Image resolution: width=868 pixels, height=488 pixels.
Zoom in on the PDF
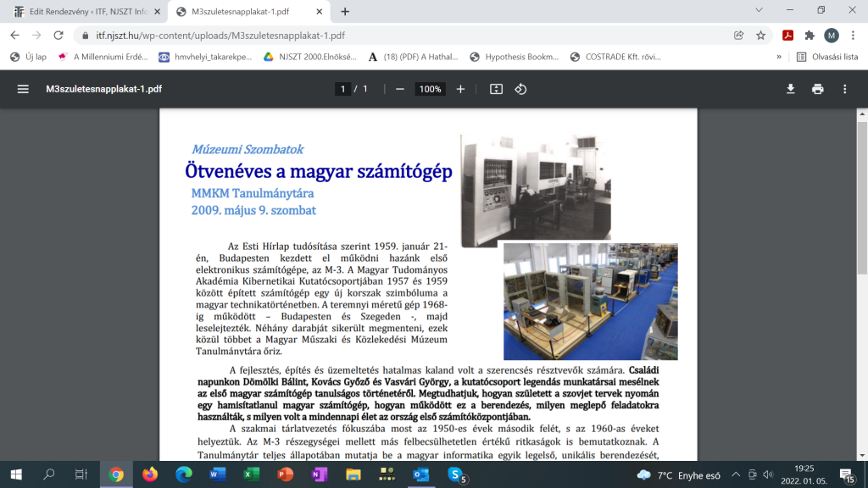tap(460, 89)
